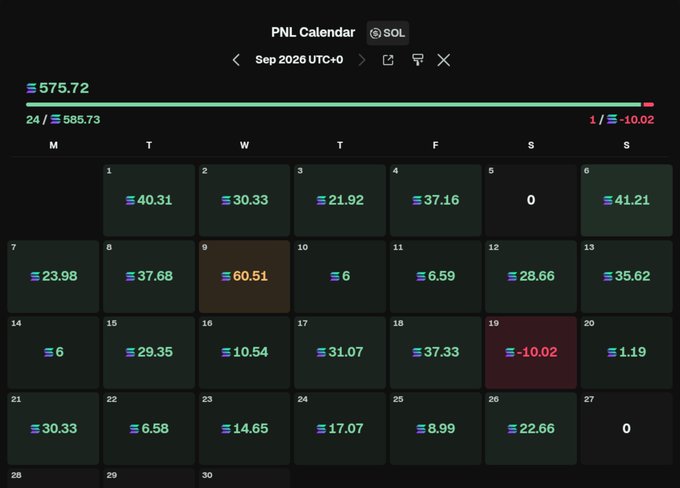Open day 26 cell with 22.66
The height and width of the screenshot is (488, 680).
click(531, 429)
